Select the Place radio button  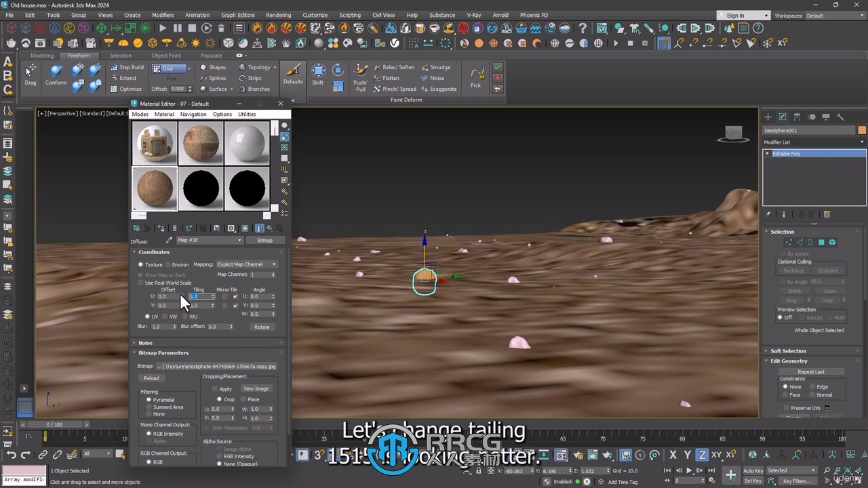[x=243, y=399]
